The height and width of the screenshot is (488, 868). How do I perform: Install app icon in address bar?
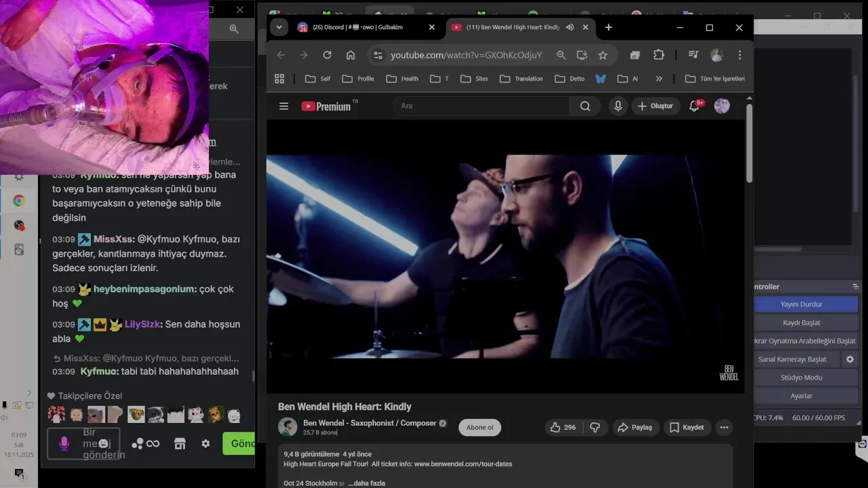[582, 55]
